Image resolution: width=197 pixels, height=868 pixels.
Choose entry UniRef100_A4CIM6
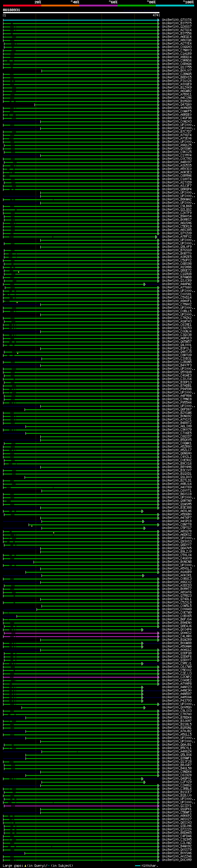click(177, 98)
